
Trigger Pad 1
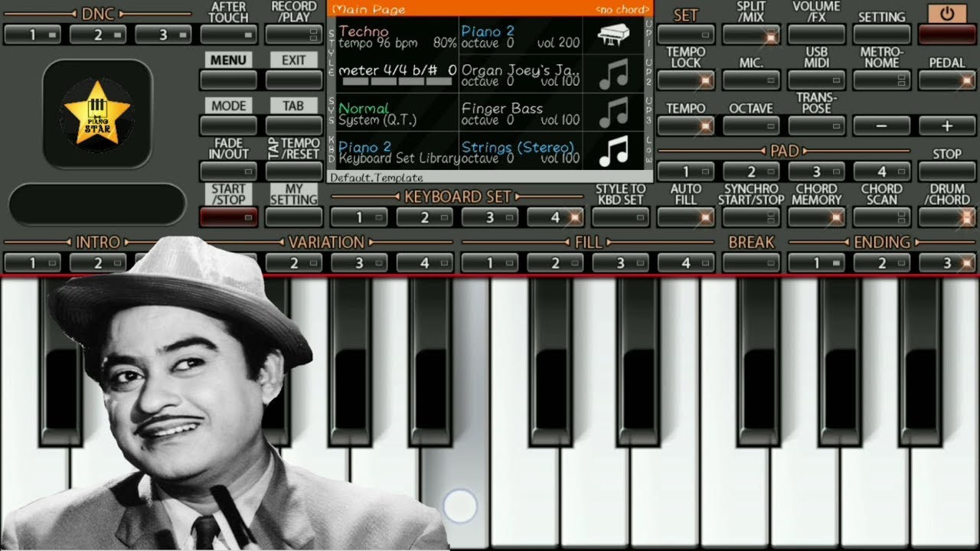686,171
